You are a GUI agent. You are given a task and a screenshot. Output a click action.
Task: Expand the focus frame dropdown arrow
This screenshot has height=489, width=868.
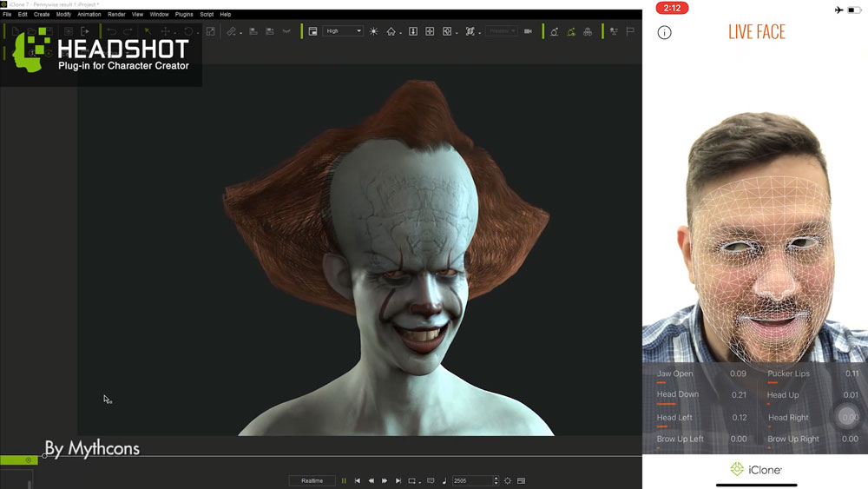pos(479,33)
